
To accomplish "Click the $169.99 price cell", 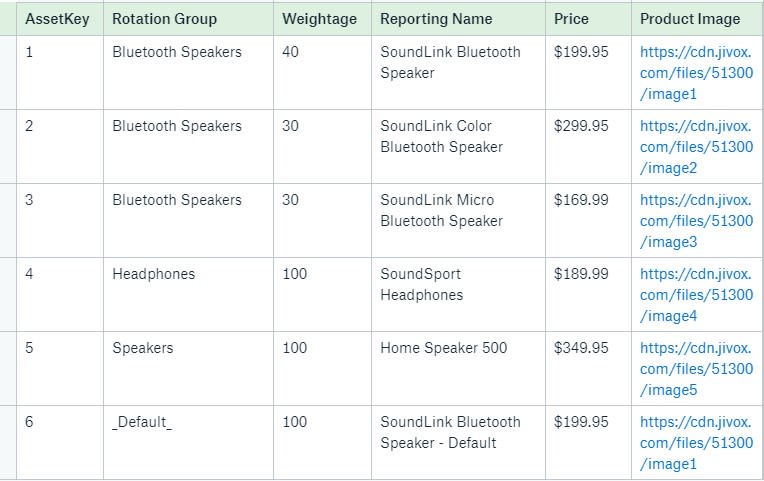I will click(581, 200).
